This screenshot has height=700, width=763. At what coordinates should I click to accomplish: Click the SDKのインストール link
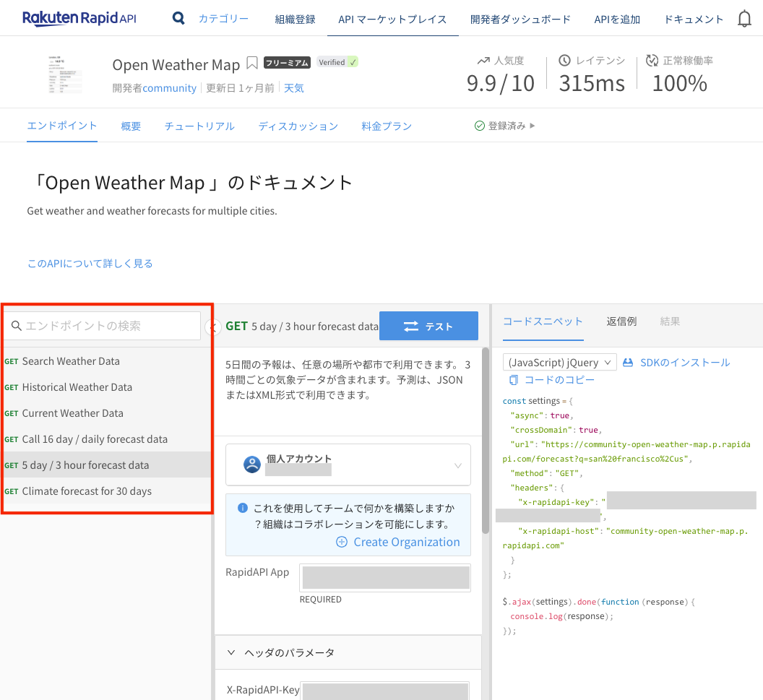pos(685,363)
